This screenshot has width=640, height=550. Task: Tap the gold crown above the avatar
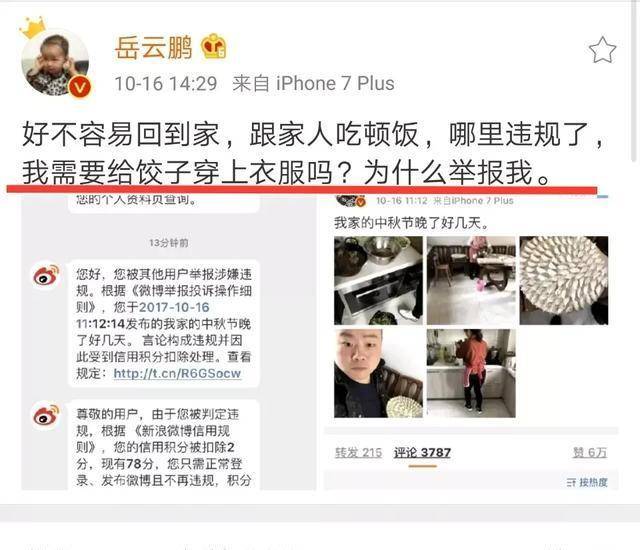32,27
